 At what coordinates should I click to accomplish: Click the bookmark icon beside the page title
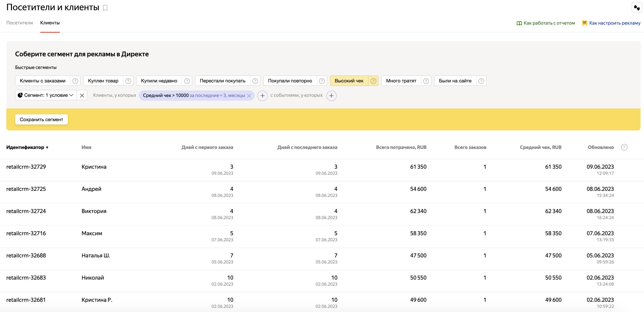pyautogui.click(x=105, y=8)
